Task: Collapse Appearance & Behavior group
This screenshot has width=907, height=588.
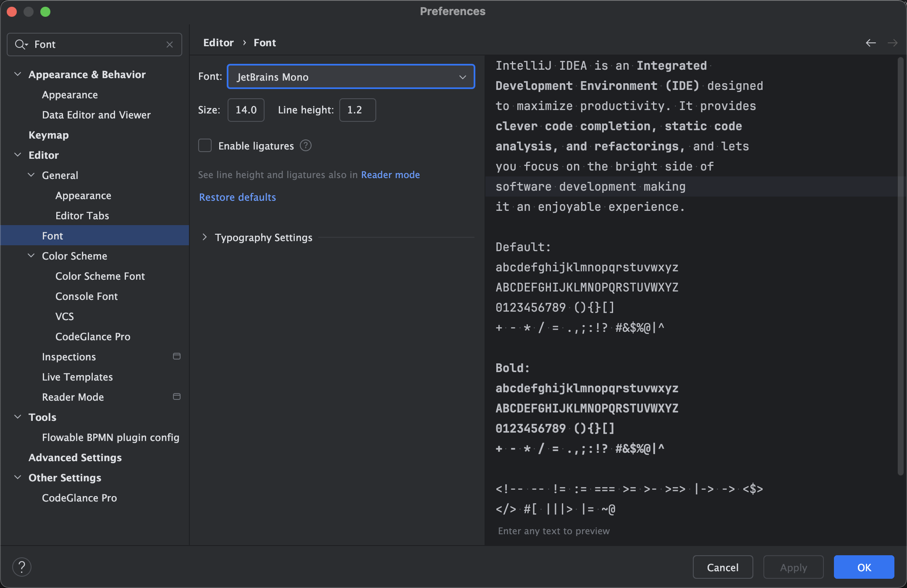Action: 18,74
